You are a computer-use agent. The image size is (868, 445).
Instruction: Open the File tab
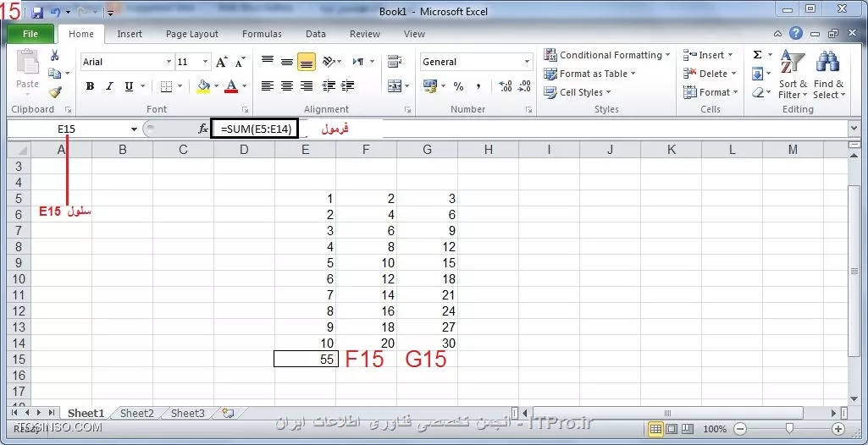(x=30, y=34)
